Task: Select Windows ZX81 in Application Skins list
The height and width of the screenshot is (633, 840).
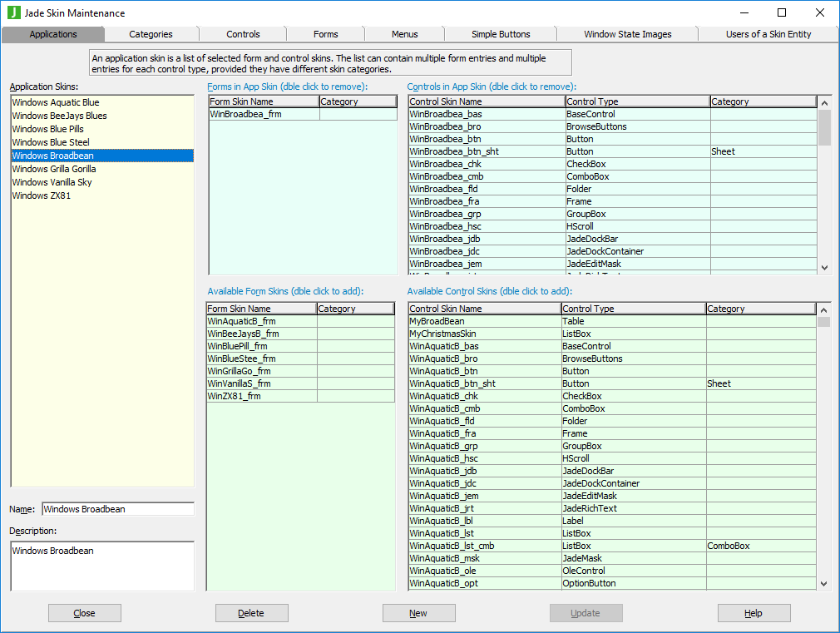Action: [x=42, y=195]
